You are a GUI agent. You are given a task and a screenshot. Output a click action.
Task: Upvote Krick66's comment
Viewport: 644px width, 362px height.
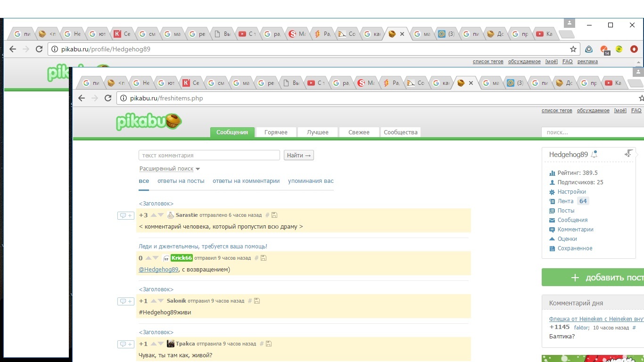click(x=149, y=258)
